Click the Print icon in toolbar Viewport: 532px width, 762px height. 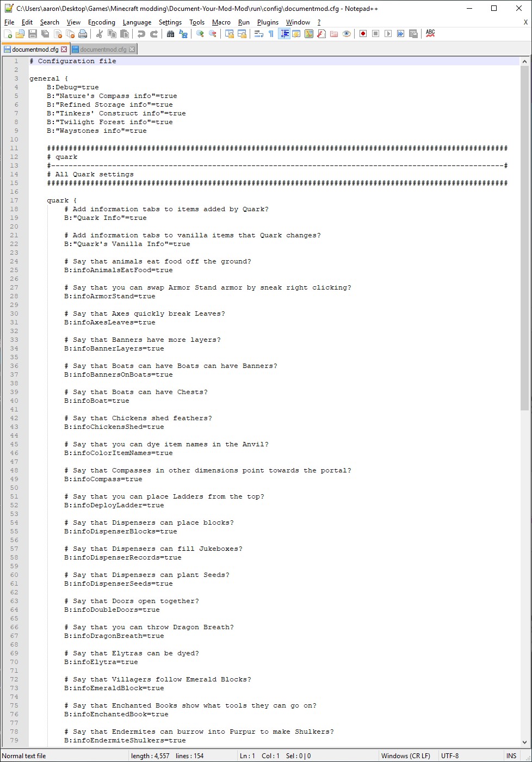coord(83,34)
